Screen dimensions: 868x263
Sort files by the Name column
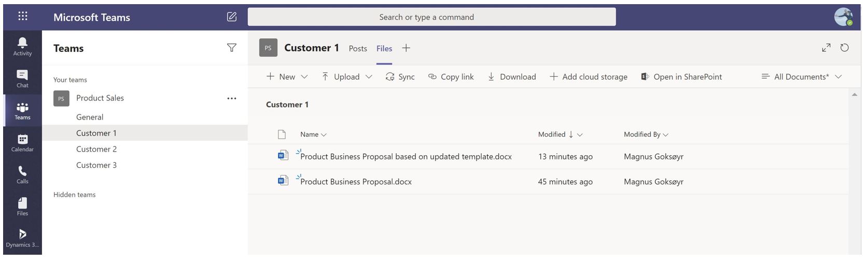coord(313,134)
